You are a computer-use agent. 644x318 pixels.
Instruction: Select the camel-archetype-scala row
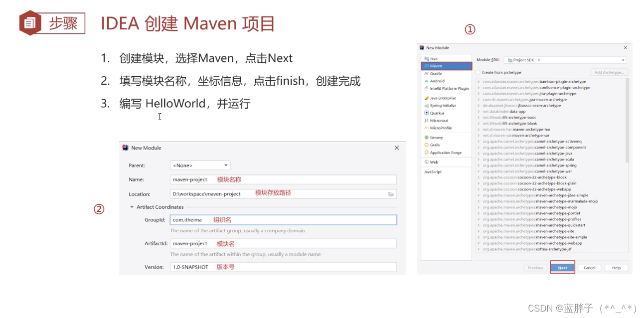pyautogui.click(x=551, y=159)
